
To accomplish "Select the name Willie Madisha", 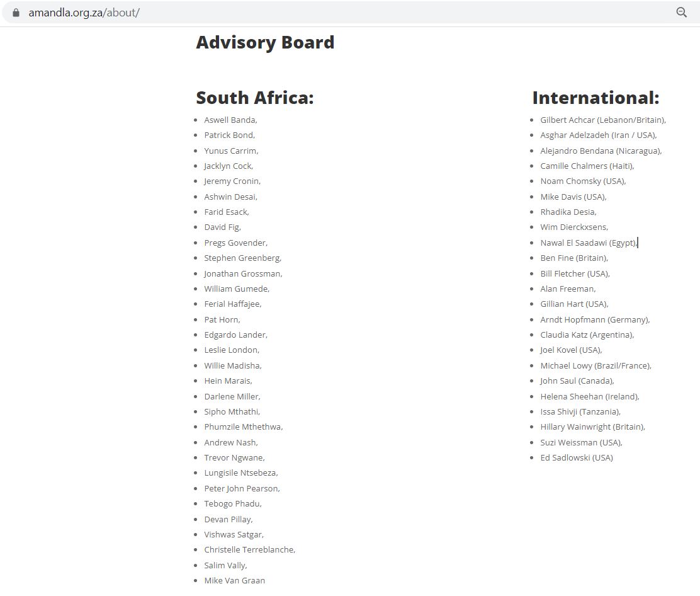I will click(232, 365).
